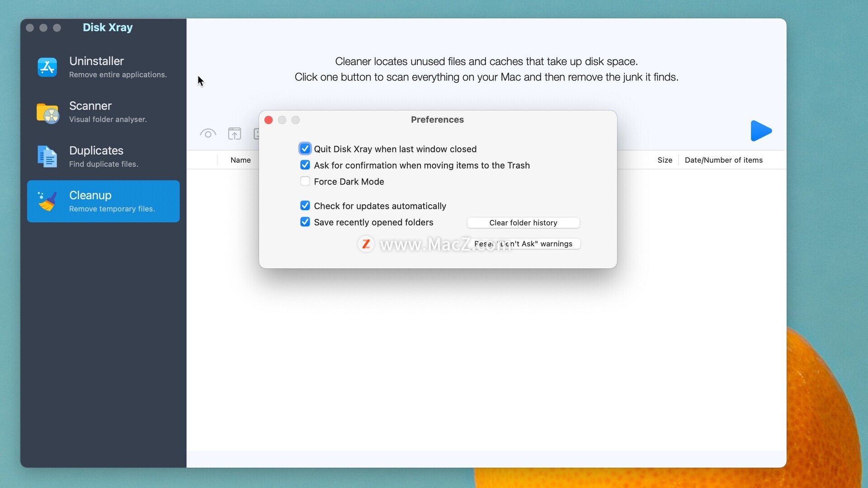
Task: Select the Cleanup broom icon
Action: pyautogui.click(x=47, y=201)
